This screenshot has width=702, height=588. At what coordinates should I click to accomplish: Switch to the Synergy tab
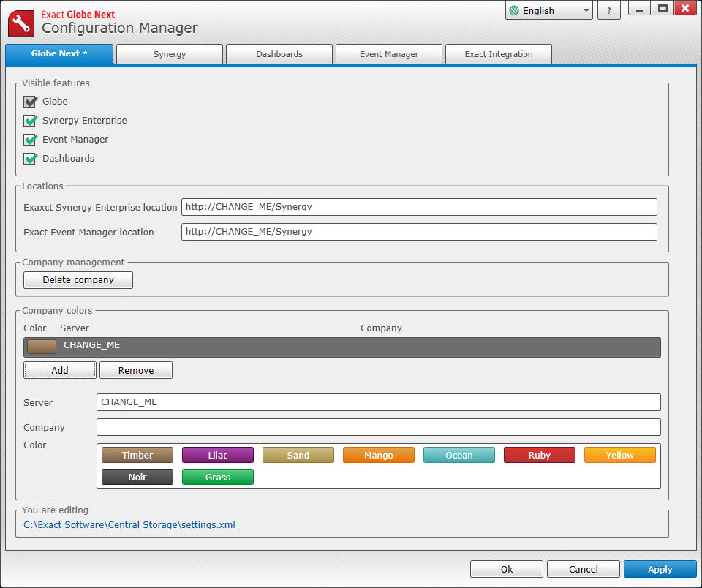point(169,53)
